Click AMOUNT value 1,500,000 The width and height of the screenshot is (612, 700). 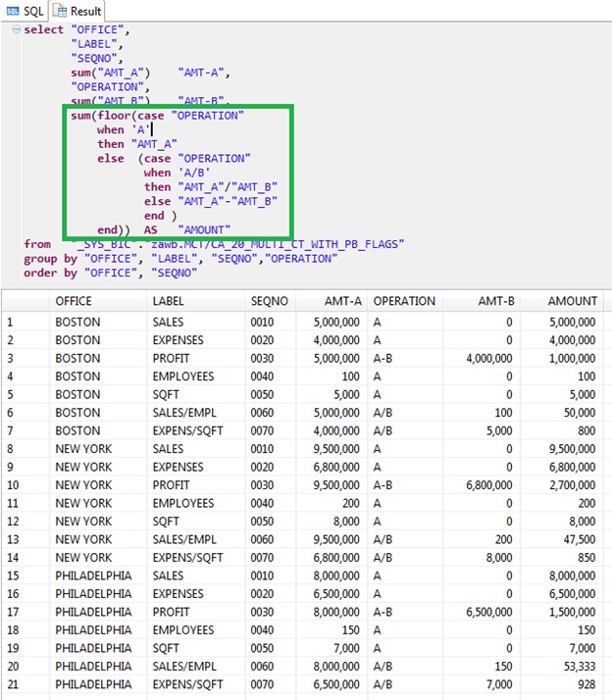(x=572, y=612)
